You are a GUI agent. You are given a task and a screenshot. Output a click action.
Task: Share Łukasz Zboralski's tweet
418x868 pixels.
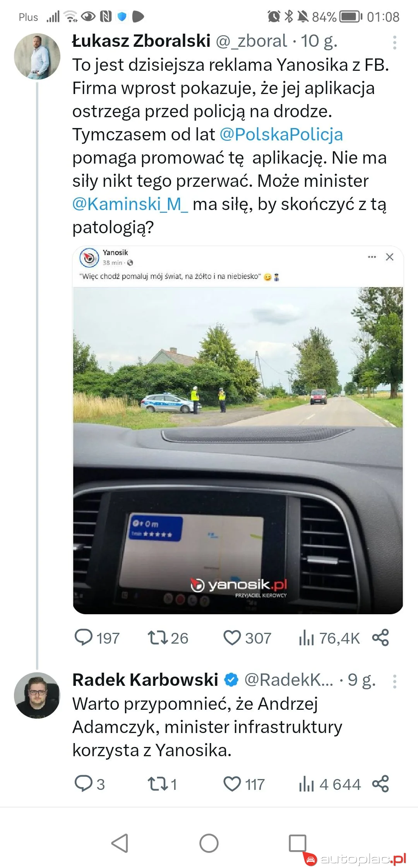click(x=380, y=637)
